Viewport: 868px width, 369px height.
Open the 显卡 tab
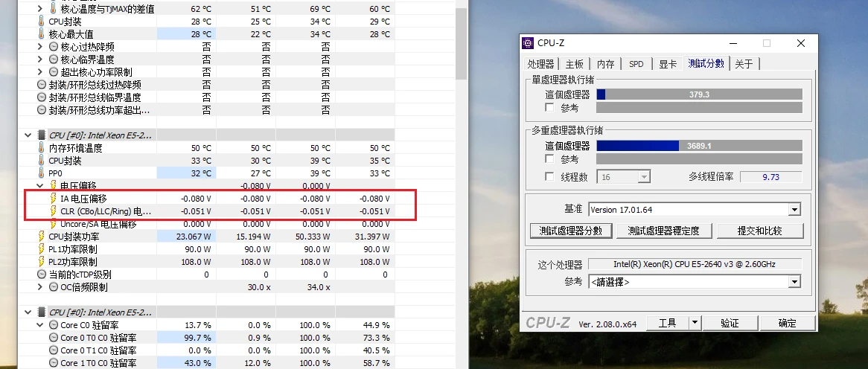668,64
